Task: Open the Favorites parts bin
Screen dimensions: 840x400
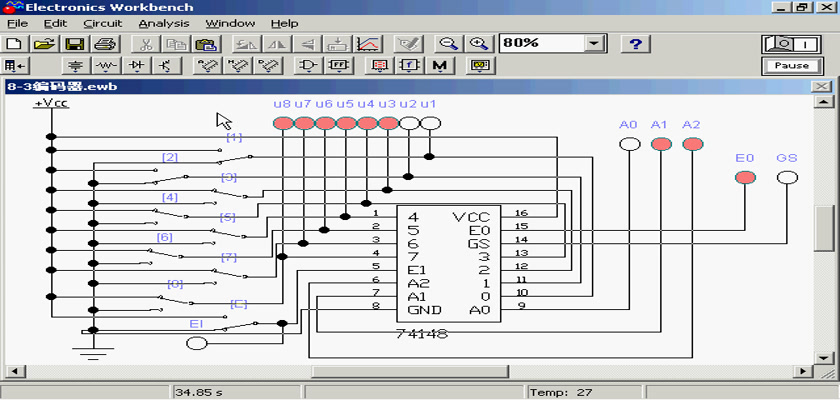Action: 15,66
